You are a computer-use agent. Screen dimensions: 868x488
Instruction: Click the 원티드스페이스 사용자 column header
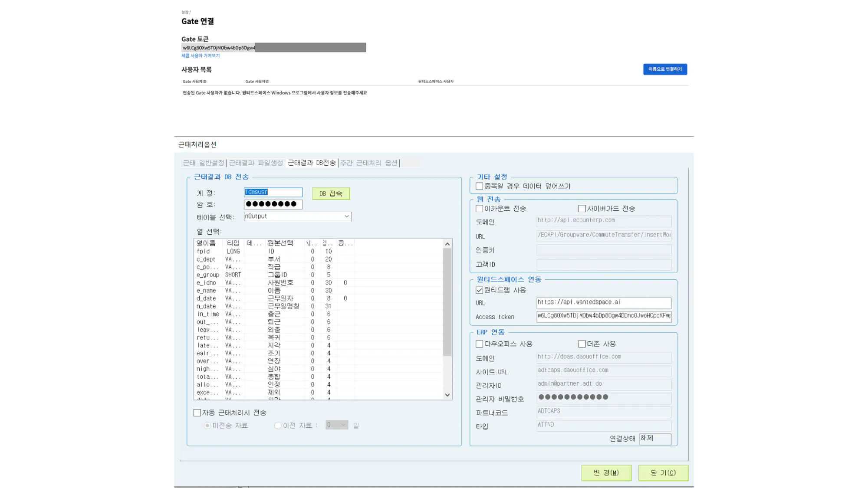(x=436, y=81)
